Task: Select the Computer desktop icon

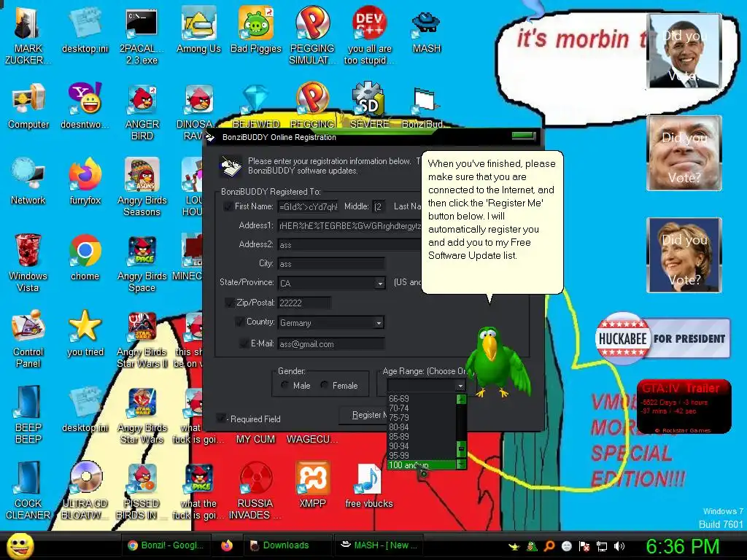Action: point(28,106)
